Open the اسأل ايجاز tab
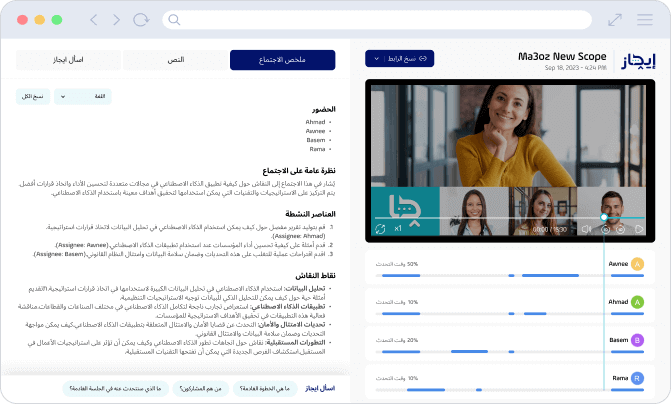Viewport: 671px width, 404px height. (x=68, y=60)
